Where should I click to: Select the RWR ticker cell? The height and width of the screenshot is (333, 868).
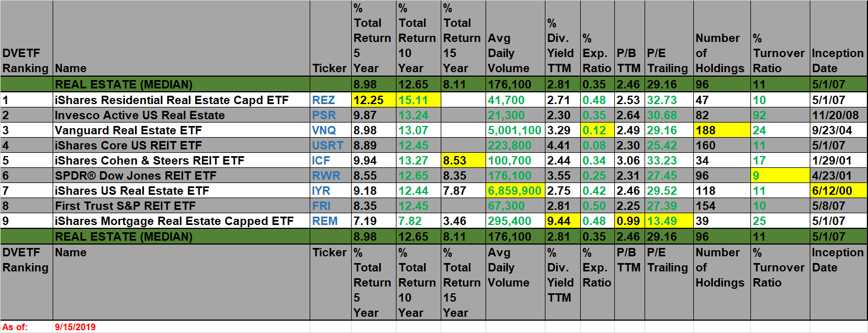[x=330, y=176]
